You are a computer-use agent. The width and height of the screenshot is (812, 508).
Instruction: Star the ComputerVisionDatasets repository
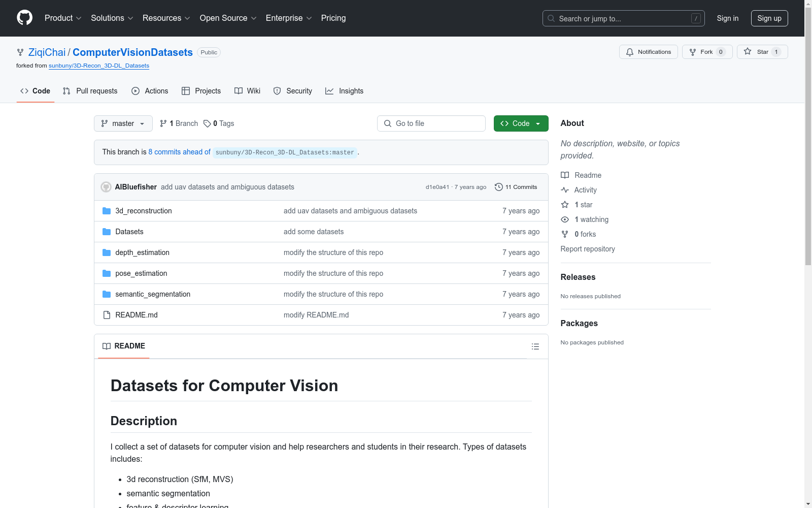pyautogui.click(x=762, y=52)
